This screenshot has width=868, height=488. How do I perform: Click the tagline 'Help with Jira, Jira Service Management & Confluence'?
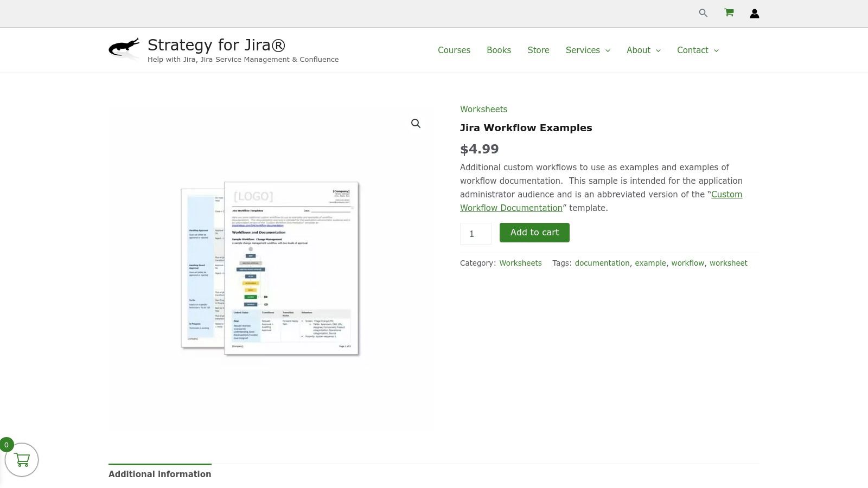243,60
